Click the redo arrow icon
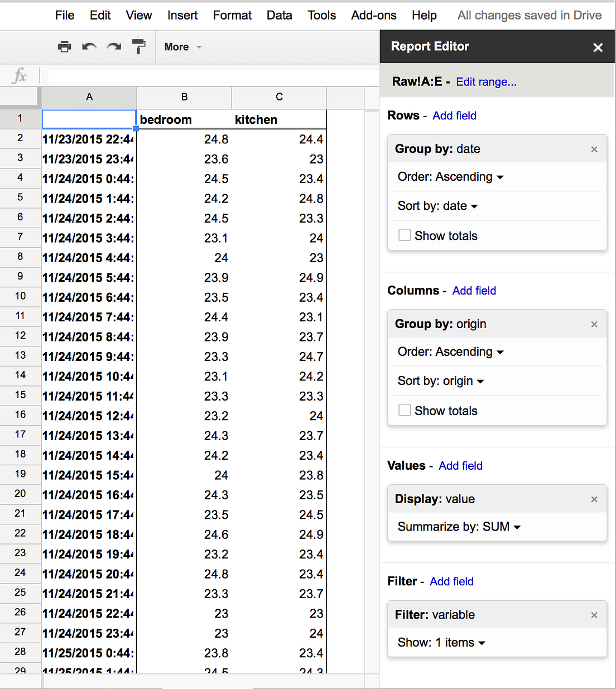Screen dimensions: 616x689 click(x=114, y=47)
